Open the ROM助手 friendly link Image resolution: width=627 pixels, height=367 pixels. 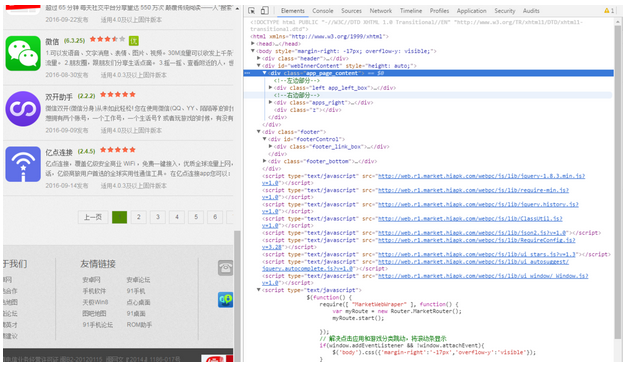[x=139, y=325]
